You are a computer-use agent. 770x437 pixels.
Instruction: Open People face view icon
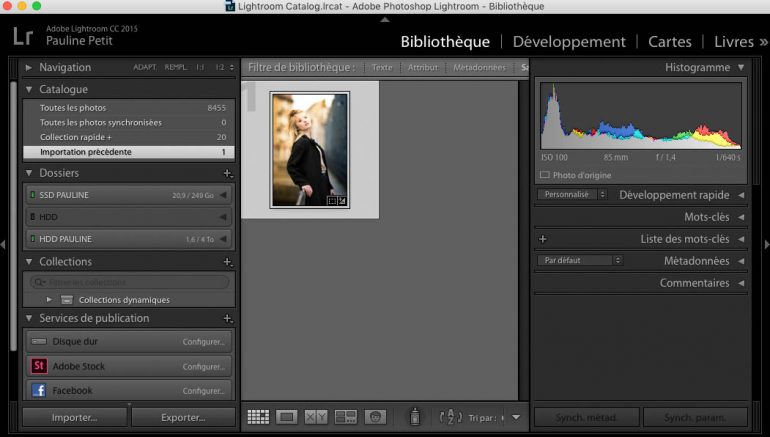click(x=375, y=416)
